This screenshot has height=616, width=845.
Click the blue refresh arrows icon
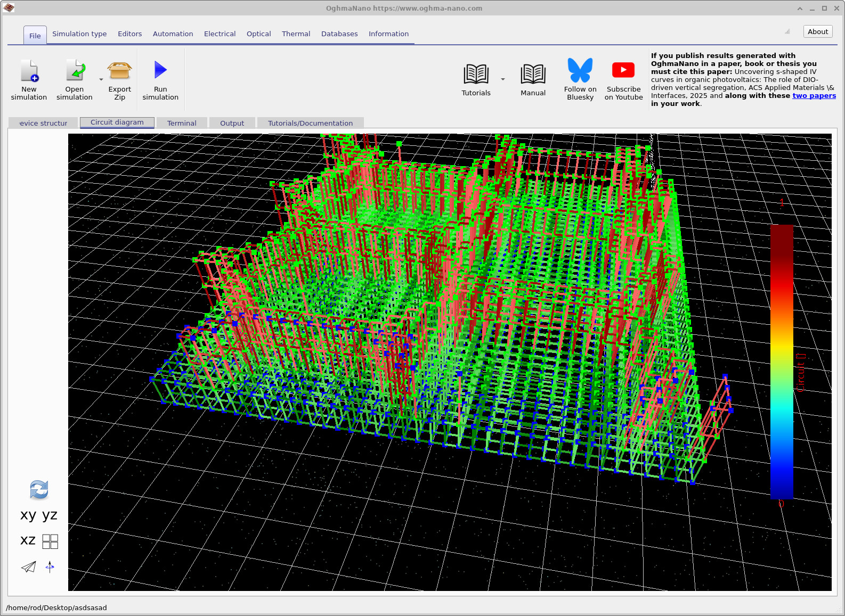(x=39, y=490)
